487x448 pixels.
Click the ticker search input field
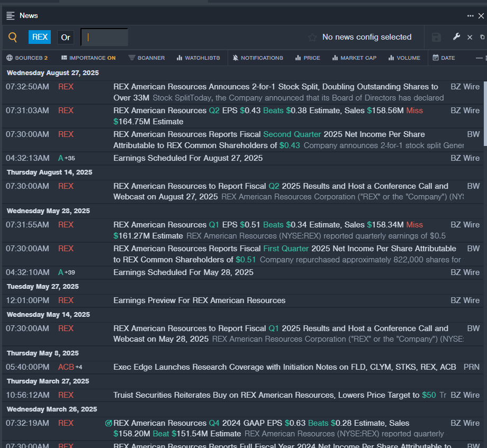click(105, 37)
